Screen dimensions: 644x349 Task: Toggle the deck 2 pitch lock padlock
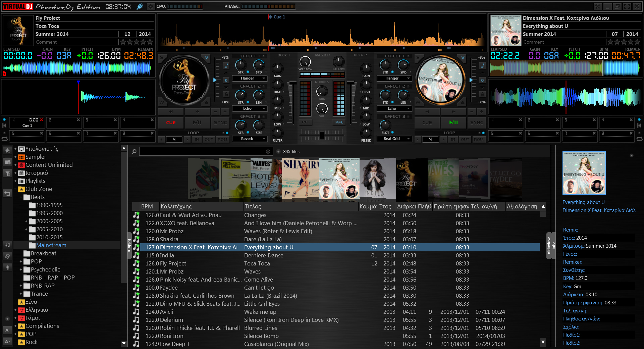pos(482,94)
